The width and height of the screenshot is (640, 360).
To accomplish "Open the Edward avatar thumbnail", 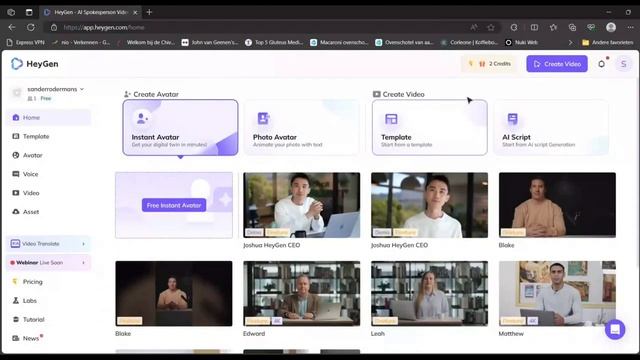I will point(302,293).
